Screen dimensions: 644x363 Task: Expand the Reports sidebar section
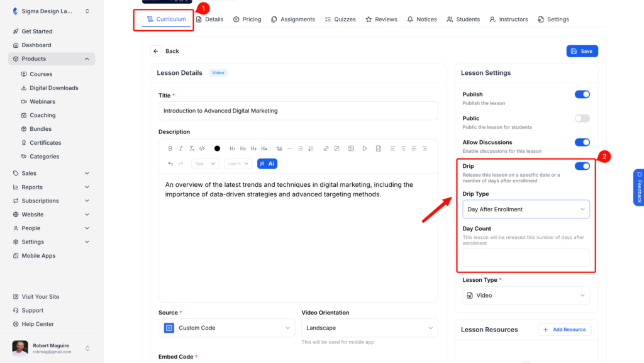(52, 187)
